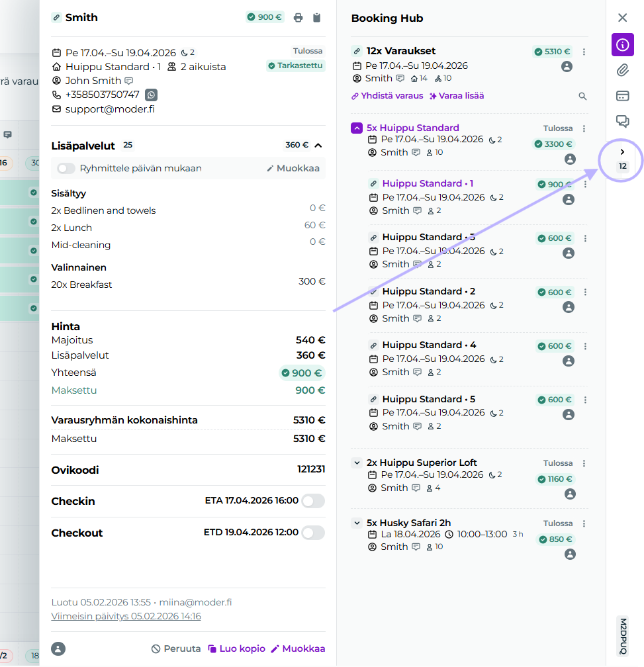Click the Luo kopio button
Screen dimensions: 644x667
236,649
